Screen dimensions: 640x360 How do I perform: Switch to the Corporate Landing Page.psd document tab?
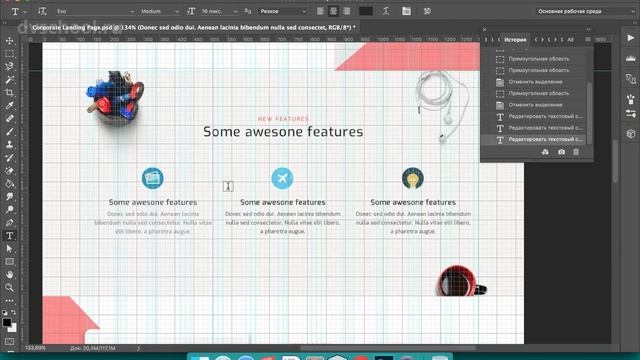193,28
